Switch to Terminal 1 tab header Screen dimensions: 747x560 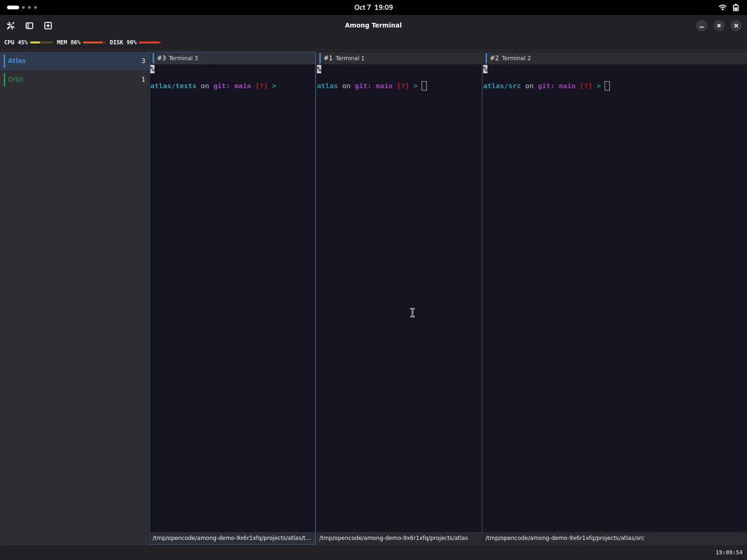coord(399,58)
